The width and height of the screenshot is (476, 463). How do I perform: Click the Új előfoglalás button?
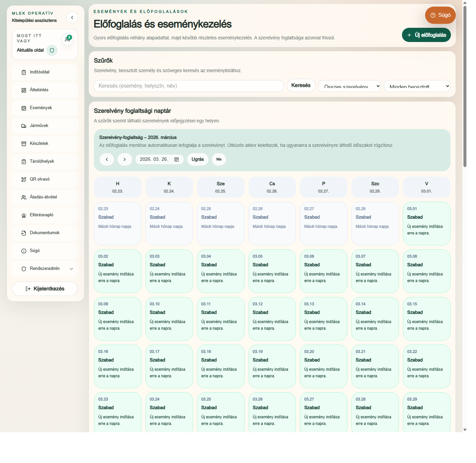point(426,35)
